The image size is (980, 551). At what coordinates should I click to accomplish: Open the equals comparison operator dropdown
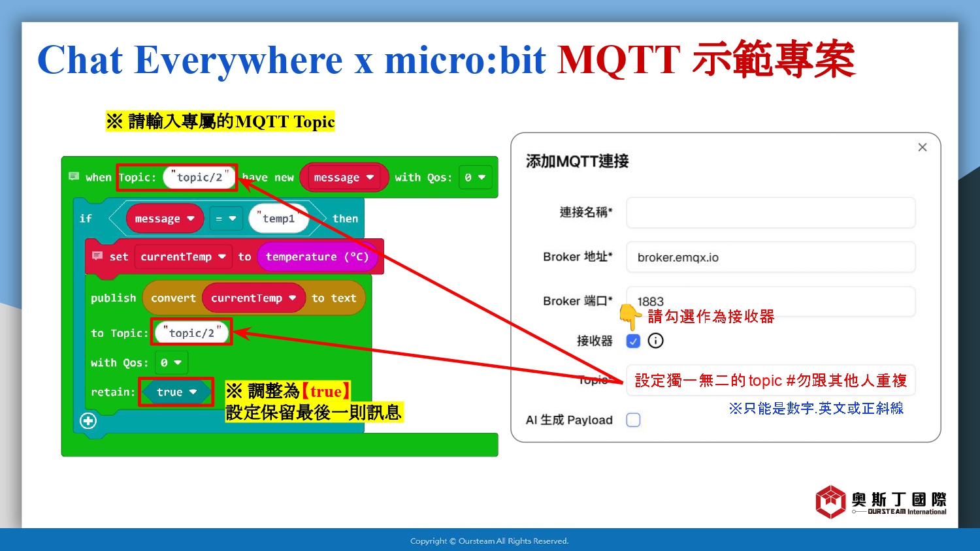point(226,219)
